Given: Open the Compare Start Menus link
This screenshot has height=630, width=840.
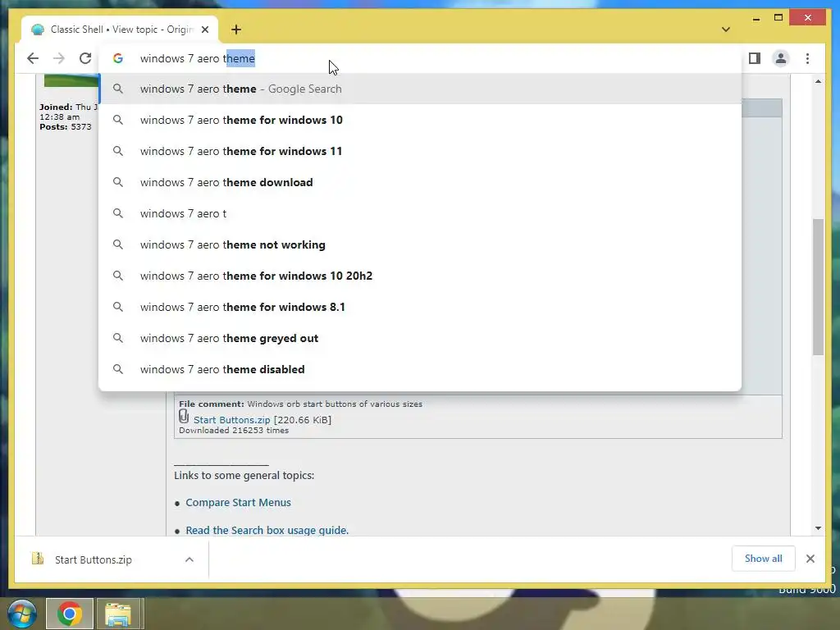Looking at the screenshot, I should 238,503.
